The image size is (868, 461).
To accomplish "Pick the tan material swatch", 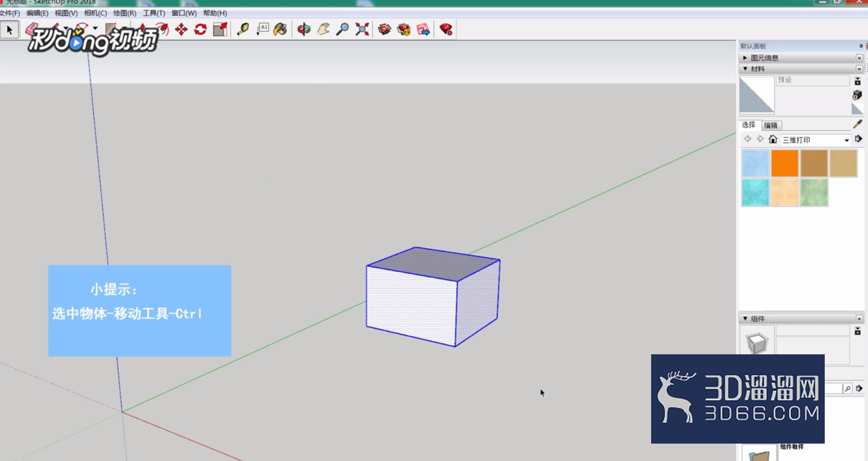I will pyautogui.click(x=843, y=163).
